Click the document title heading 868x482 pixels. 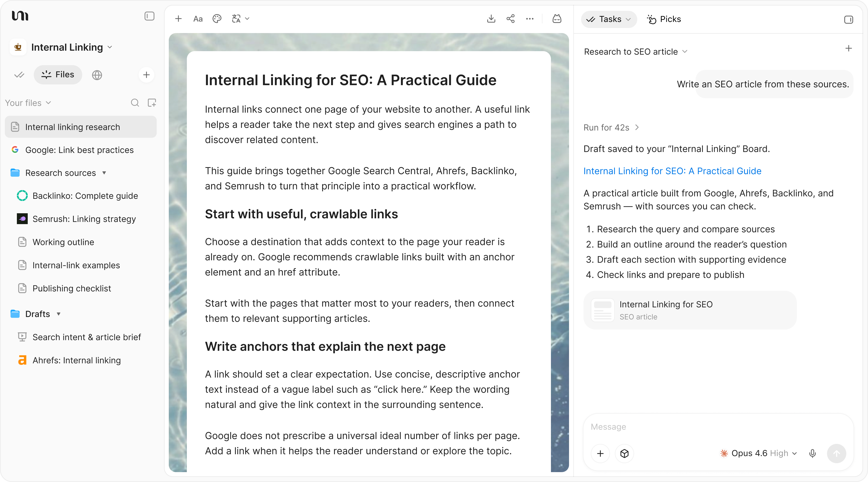350,80
